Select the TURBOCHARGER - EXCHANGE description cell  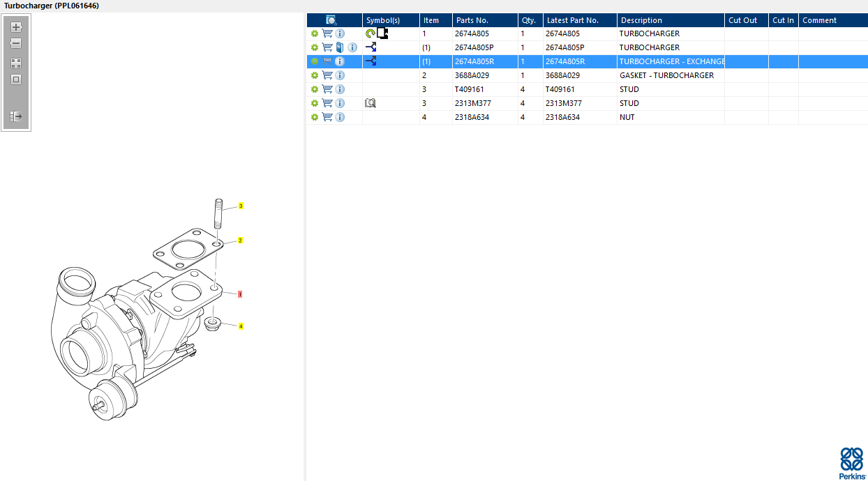pyautogui.click(x=672, y=61)
